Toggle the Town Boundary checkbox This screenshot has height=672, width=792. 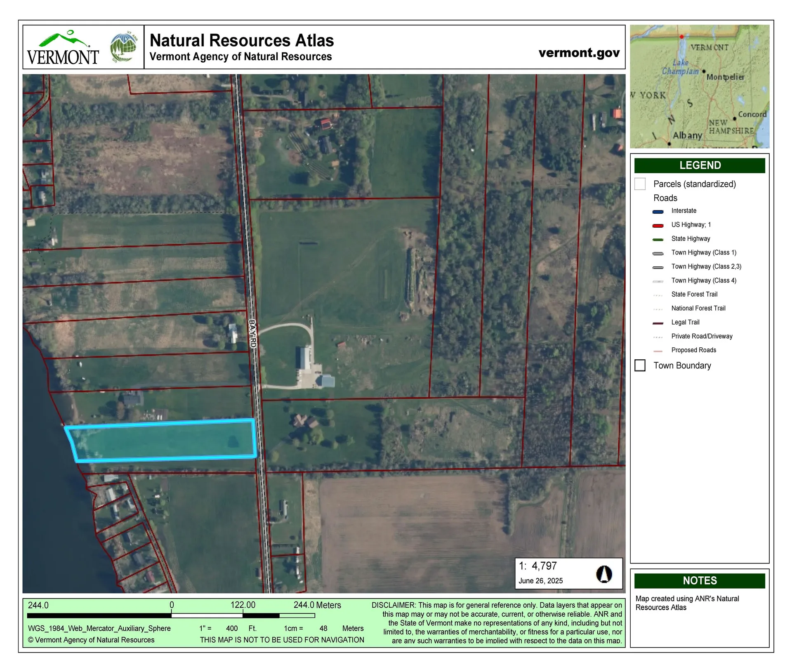click(640, 365)
